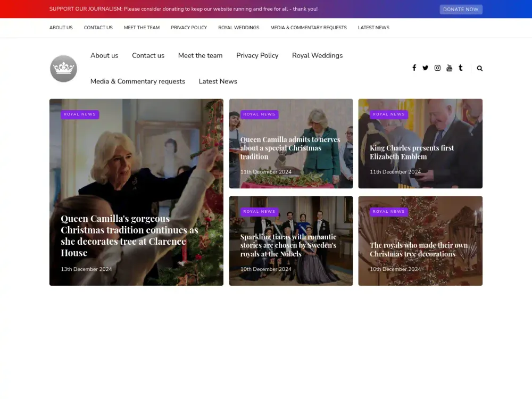Go to Meet the team page in main menu
532x399 pixels.
[200, 55]
